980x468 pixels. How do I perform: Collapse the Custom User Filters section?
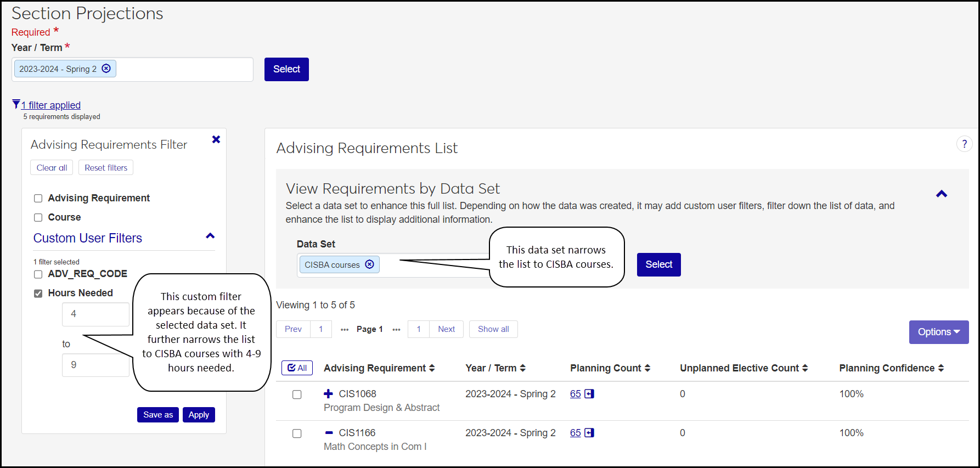click(x=210, y=236)
